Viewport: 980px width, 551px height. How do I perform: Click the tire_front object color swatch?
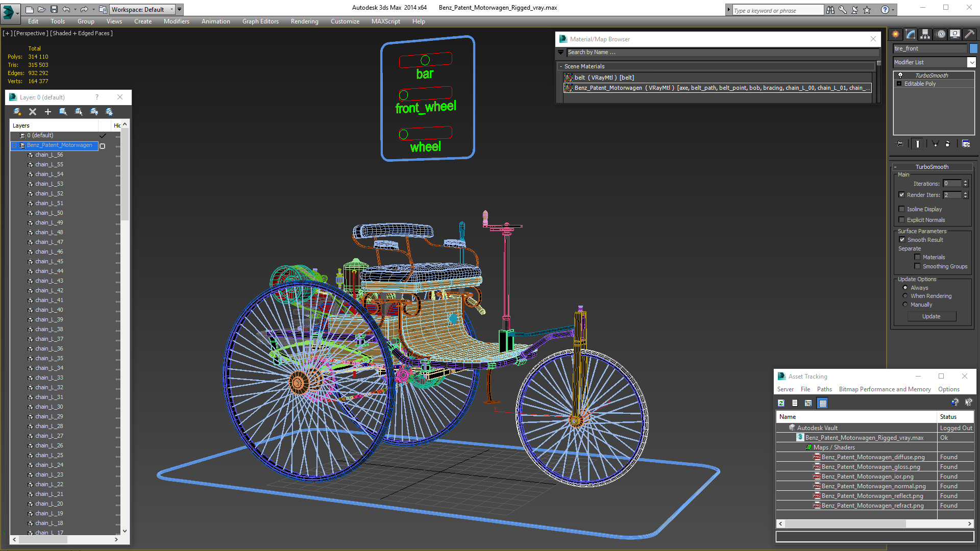click(x=973, y=48)
